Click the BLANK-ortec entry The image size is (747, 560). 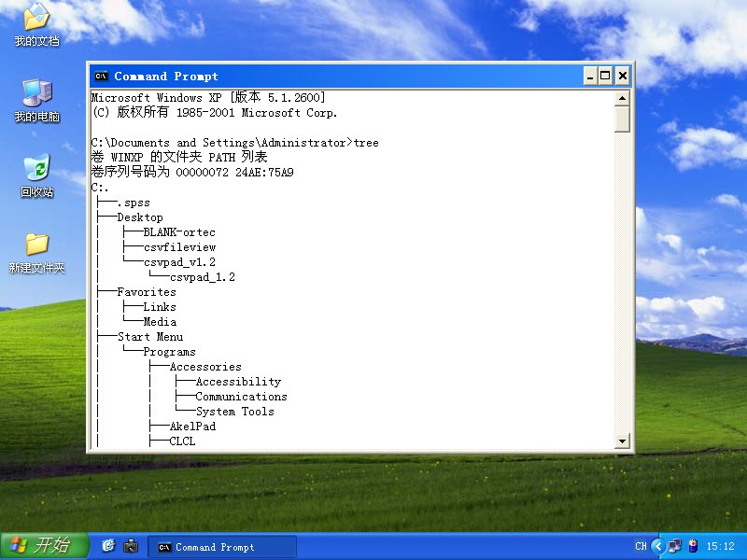179,231
